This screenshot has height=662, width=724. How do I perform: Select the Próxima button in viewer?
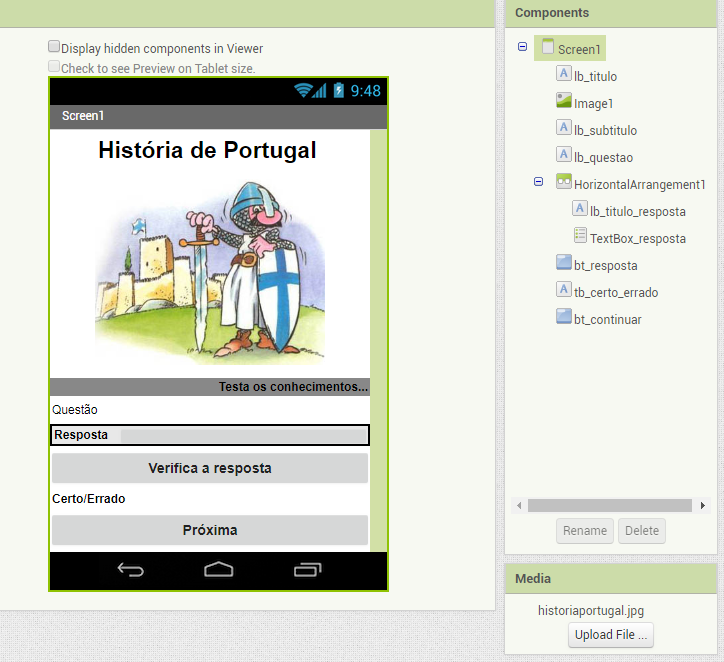210,530
